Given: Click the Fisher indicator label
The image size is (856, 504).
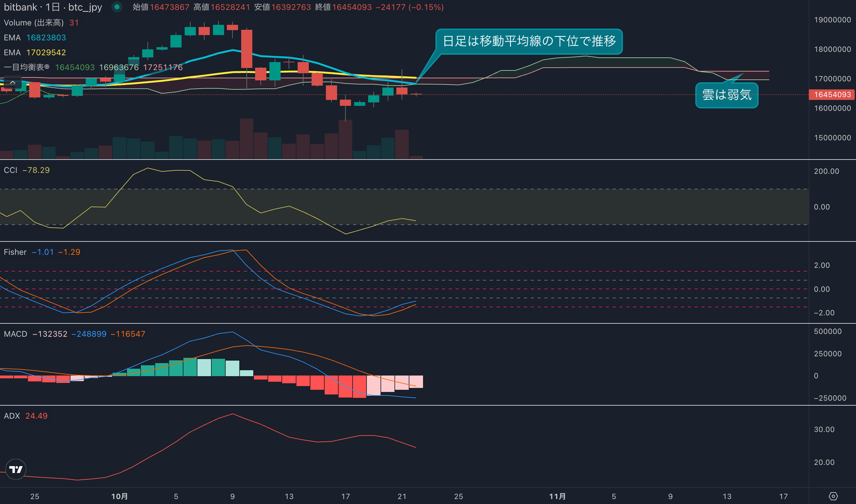Looking at the screenshot, I should (15, 252).
